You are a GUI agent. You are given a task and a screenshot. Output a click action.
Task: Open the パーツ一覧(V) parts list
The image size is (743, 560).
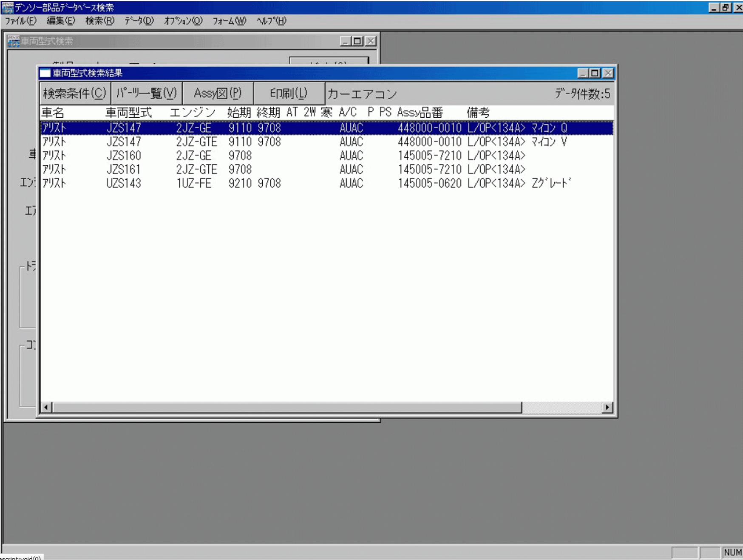pyautogui.click(x=147, y=93)
